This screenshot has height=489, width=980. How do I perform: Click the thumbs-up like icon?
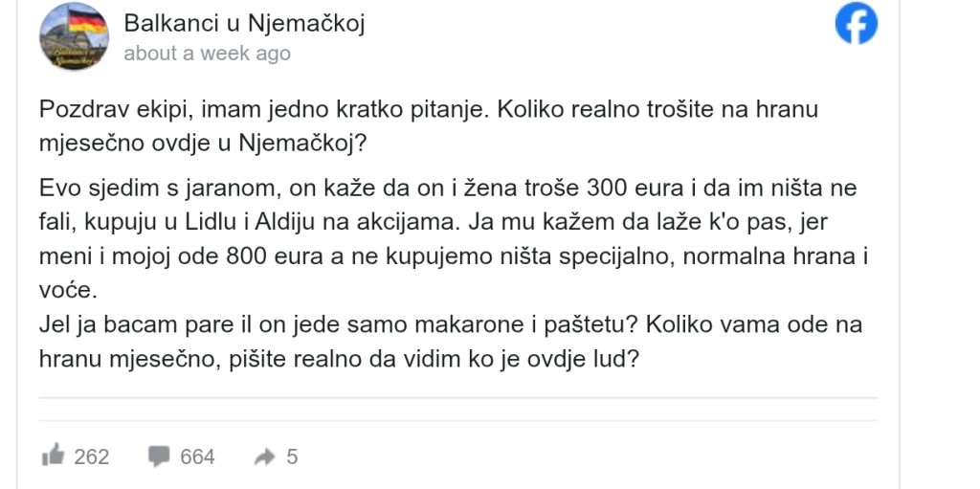point(53,456)
